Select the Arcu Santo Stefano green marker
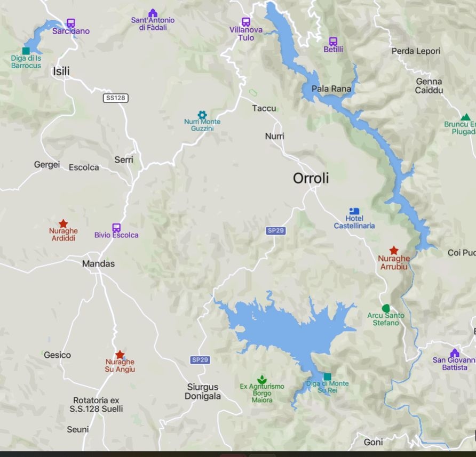Image resolution: width=476 pixels, height=457 pixels. (x=385, y=308)
